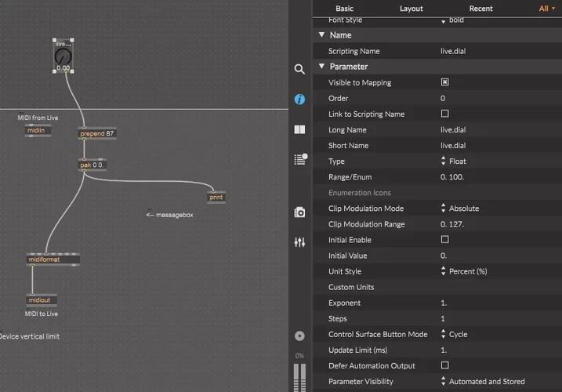The image size is (562, 392).
Task: Show the Max Console list icon
Action: (x=299, y=159)
